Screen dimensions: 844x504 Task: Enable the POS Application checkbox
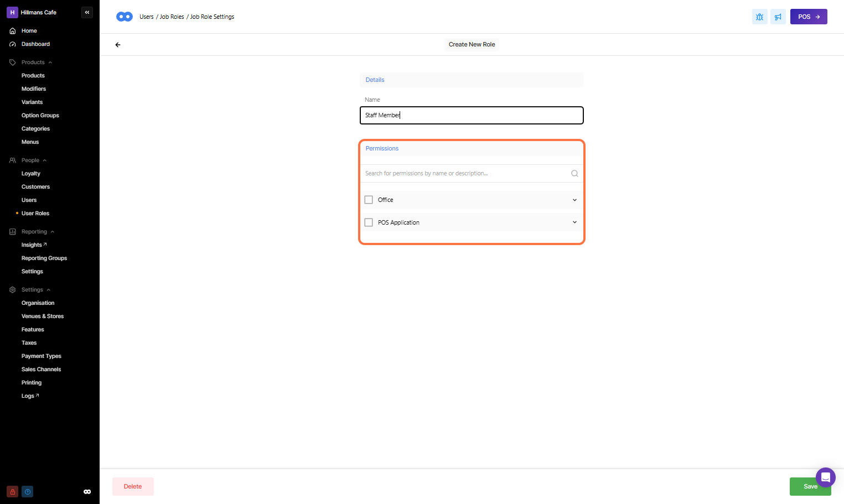pyautogui.click(x=369, y=222)
